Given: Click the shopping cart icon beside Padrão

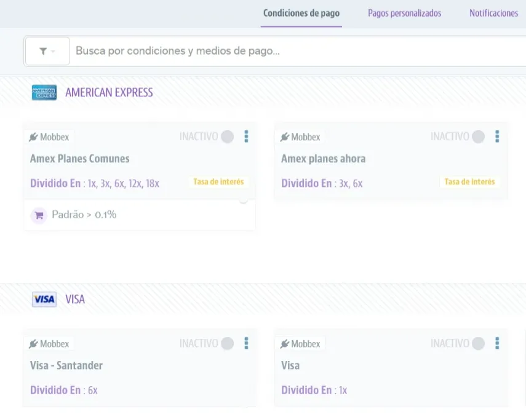Looking at the screenshot, I should pyautogui.click(x=39, y=215).
